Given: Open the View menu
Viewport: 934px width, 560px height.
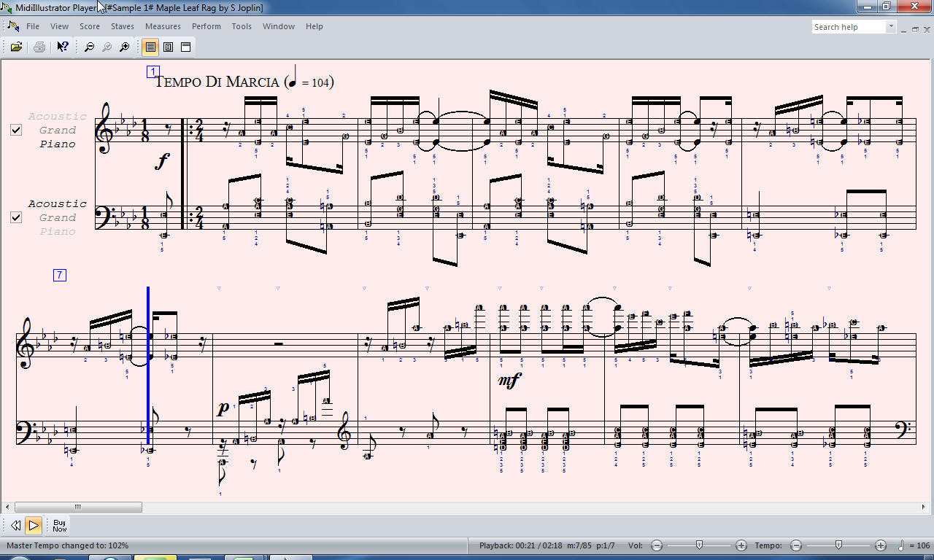Looking at the screenshot, I should click(59, 26).
